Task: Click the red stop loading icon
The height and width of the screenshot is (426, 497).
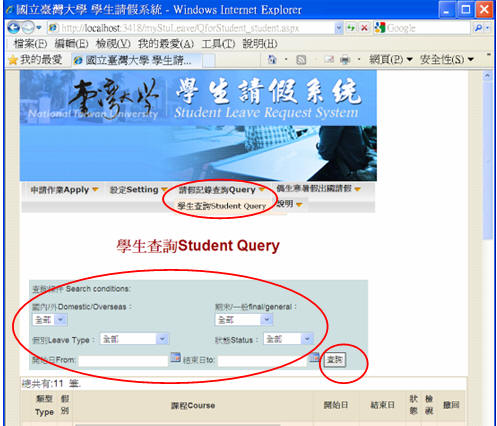Action: tap(364, 28)
